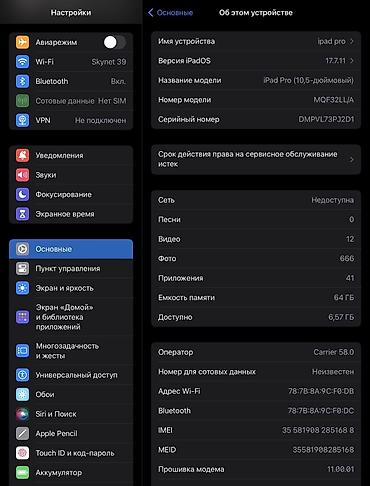This screenshot has height=486, width=370.
Task: Tap the Сотовые данные icon
Action: 22,101
